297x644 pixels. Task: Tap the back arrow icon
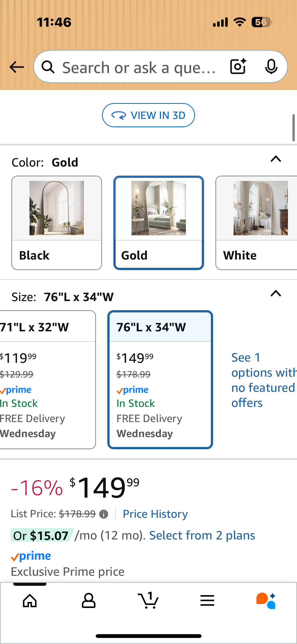(x=17, y=67)
